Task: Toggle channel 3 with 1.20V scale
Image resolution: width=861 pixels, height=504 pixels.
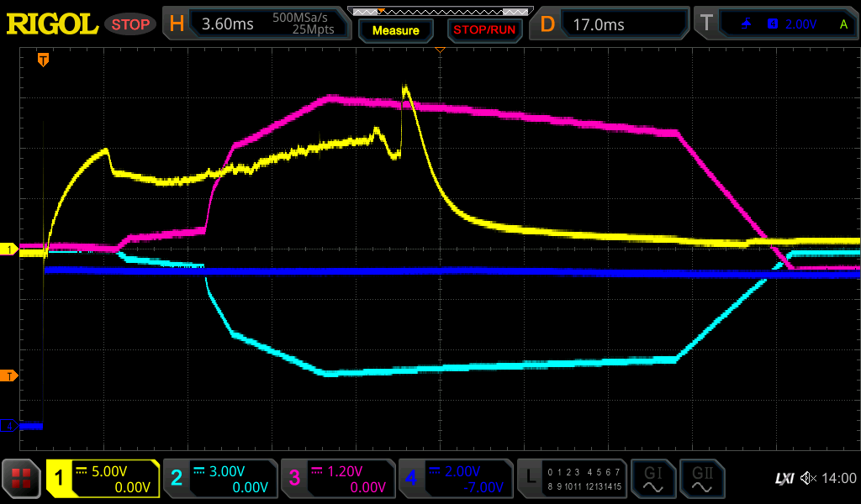Action: [x=337, y=479]
